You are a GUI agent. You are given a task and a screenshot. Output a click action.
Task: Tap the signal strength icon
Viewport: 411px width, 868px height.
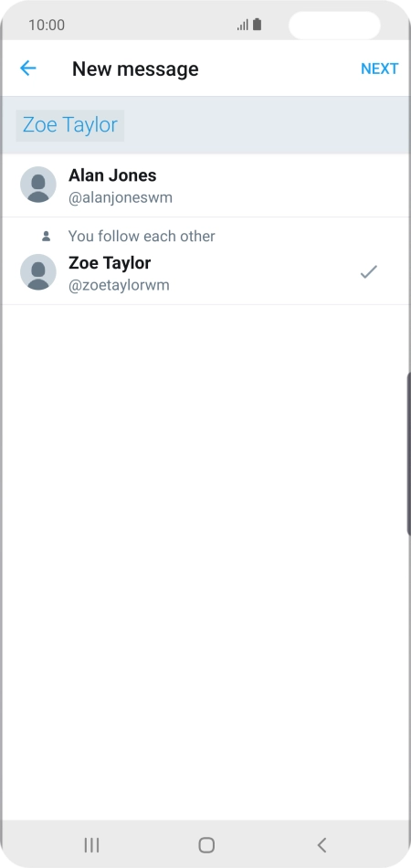[243, 25]
